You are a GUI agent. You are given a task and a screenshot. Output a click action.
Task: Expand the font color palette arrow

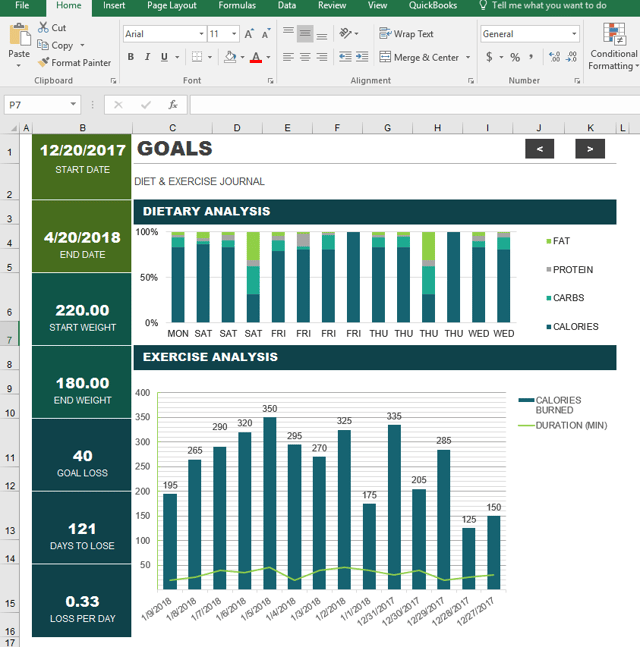coord(269,57)
